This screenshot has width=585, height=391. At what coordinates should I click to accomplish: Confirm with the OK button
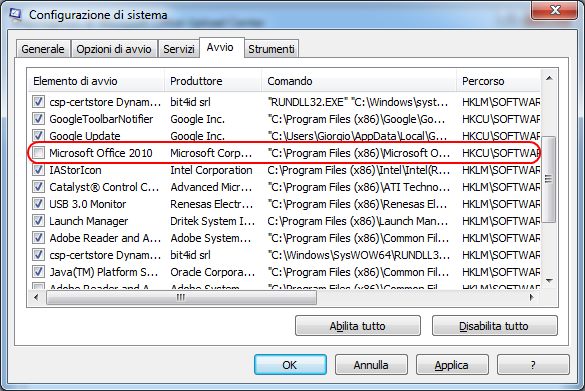290,365
